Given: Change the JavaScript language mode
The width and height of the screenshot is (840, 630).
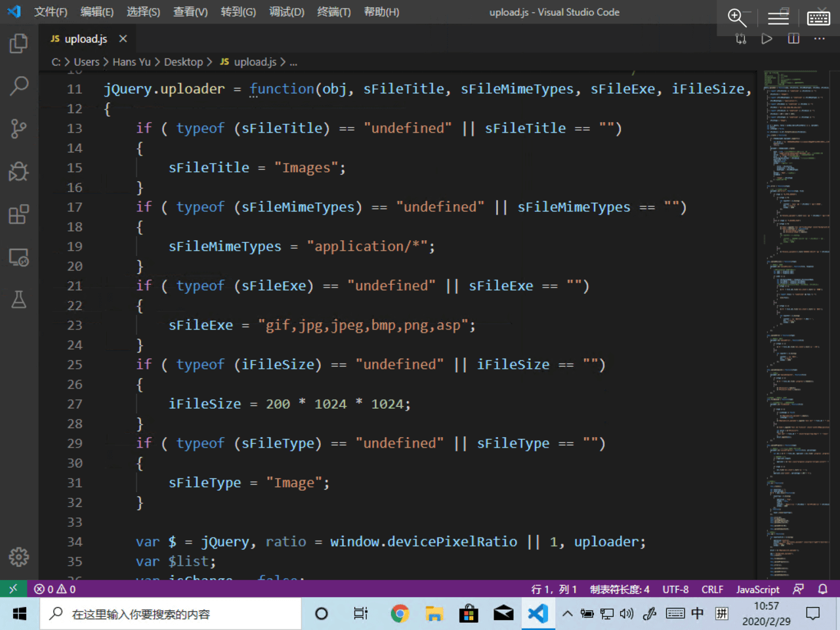Looking at the screenshot, I should [758, 589].
